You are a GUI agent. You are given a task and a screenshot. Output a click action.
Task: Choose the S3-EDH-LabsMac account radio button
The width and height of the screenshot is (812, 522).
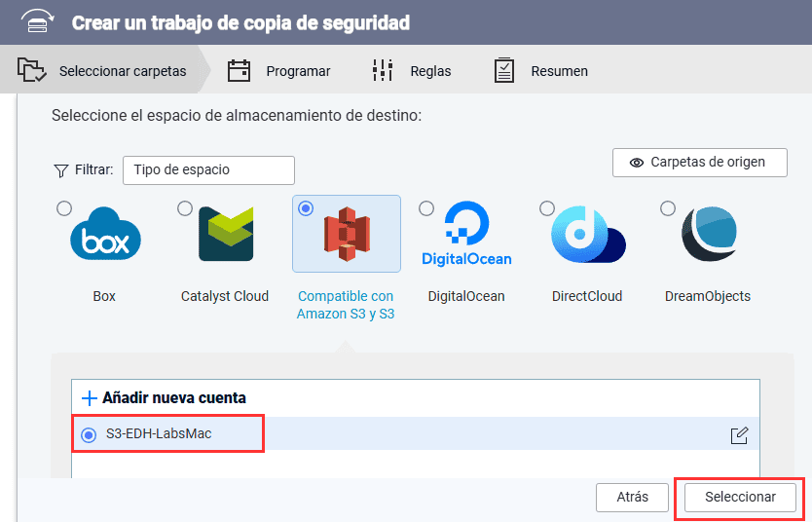(x=90, y=434)
